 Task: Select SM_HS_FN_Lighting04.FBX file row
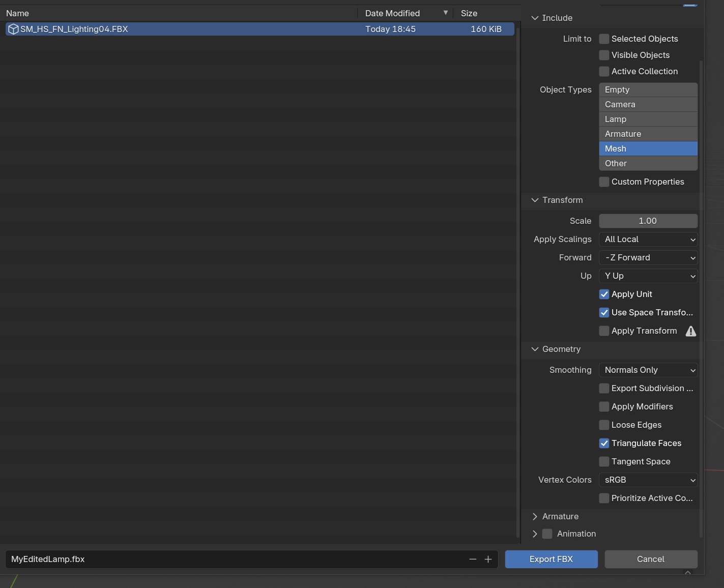tap(260, 29)
